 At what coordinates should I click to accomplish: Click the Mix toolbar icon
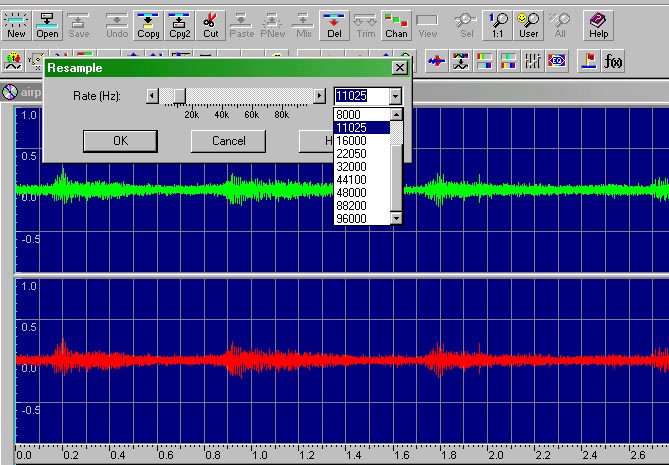(303, 26)
